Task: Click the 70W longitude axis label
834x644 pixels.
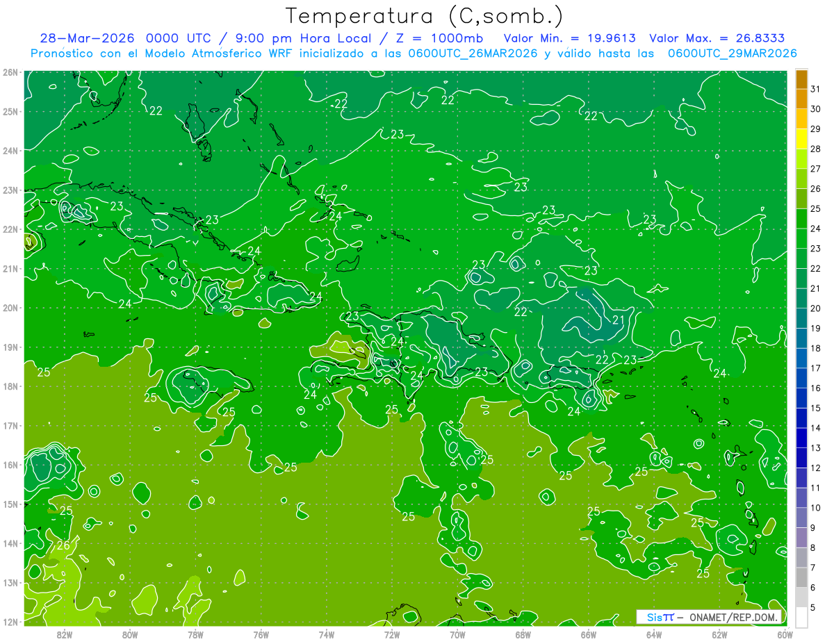Action: pos(457,634)
